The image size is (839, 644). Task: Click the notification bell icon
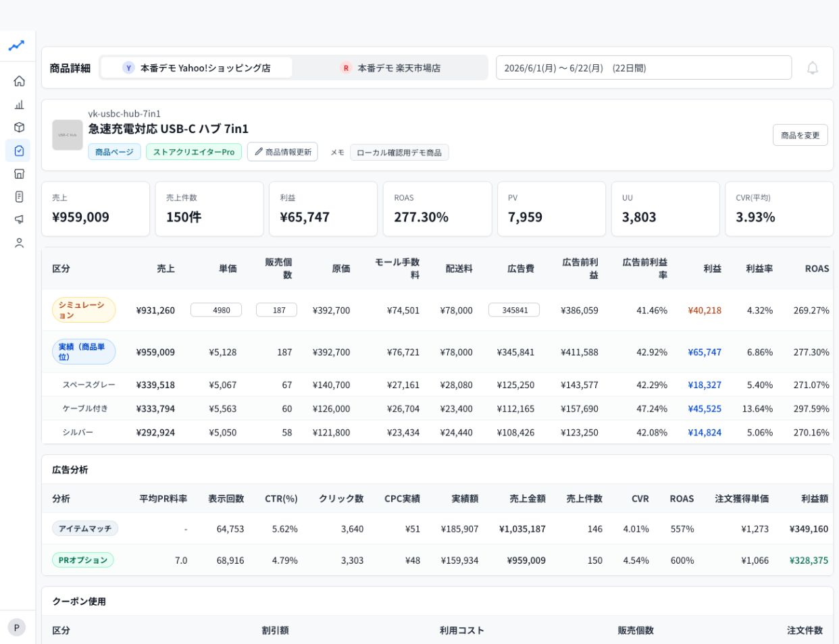(x=813, y=68)
